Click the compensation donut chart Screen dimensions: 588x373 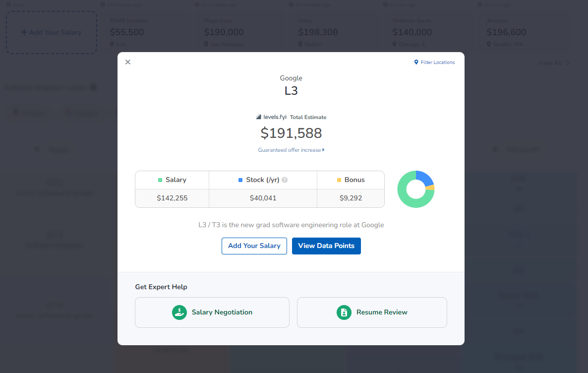(x=416, y=189)
